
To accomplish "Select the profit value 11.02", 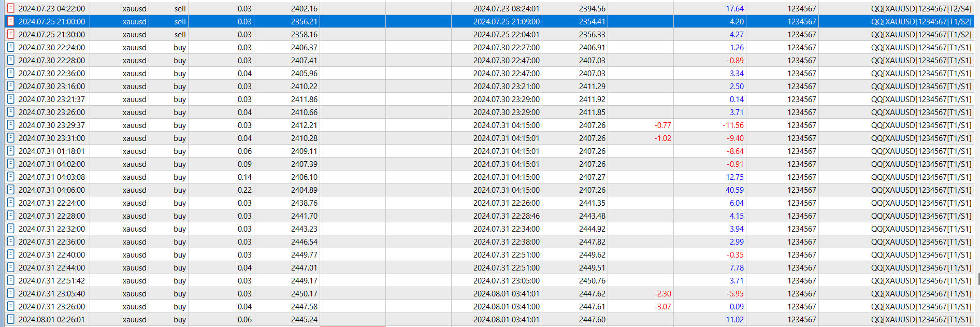I will (734, 320).
